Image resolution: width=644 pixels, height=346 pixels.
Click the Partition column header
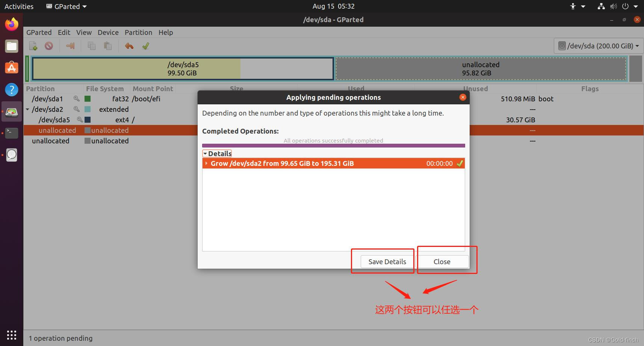click(40, 89)
